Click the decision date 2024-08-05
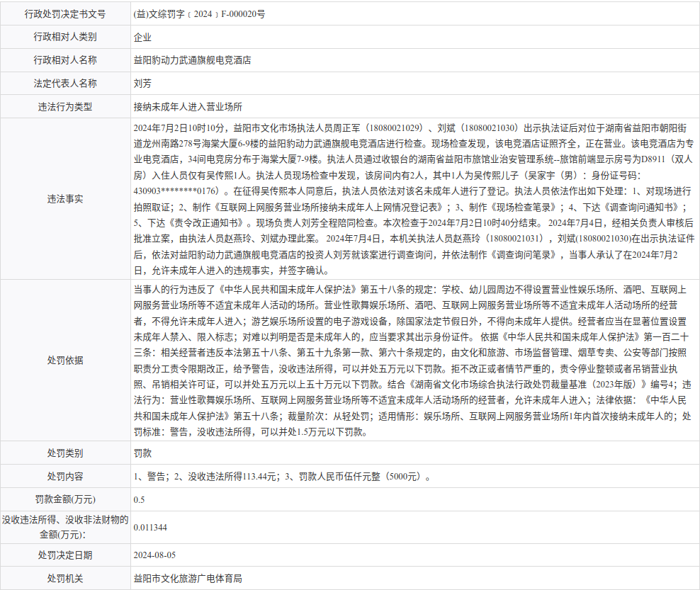700x590 pixels. [x=154, y=555]
